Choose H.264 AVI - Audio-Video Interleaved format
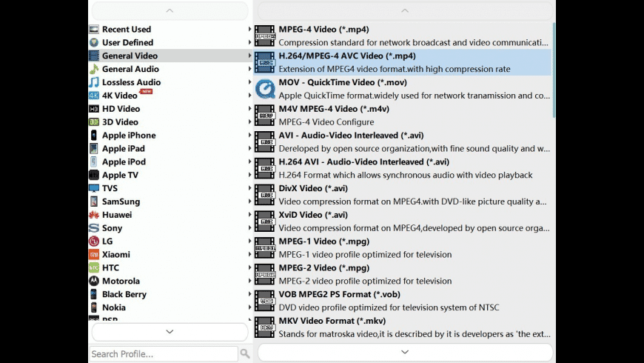Image resolution: width=644 pixels, height=363 pixels. click(403, 168)
